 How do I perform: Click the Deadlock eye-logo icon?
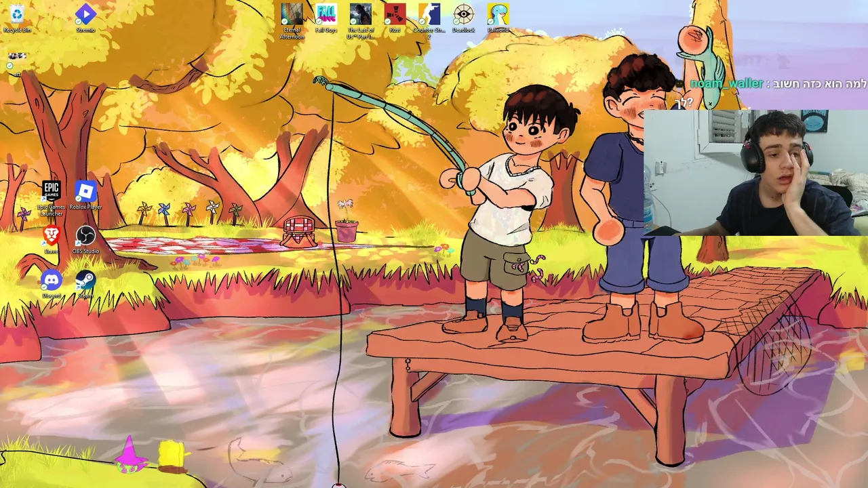464,18
